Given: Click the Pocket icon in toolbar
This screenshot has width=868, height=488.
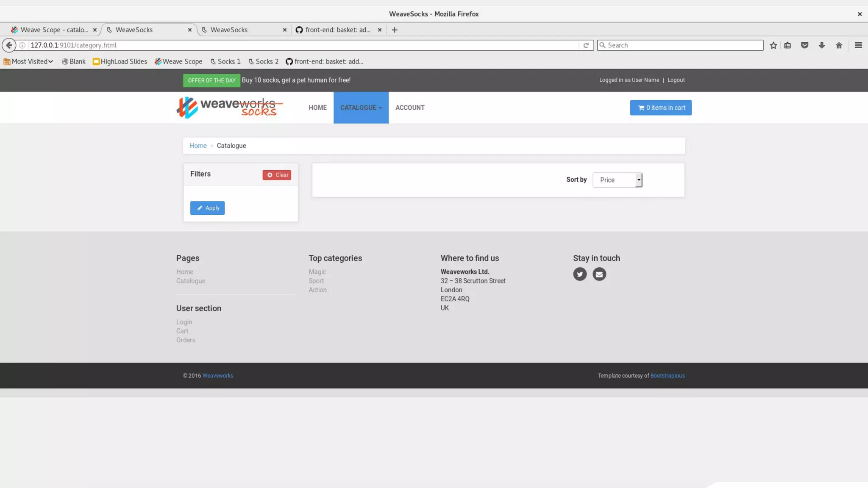Looking at the screenshot, I should coord(804,45).
